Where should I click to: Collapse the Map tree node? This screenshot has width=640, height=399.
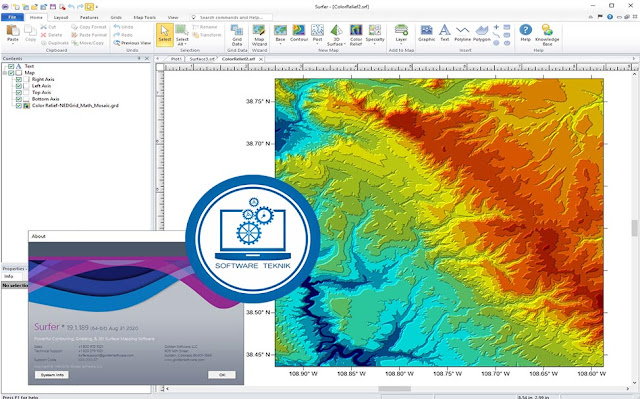pyautogui.click(x=5, y=73)
